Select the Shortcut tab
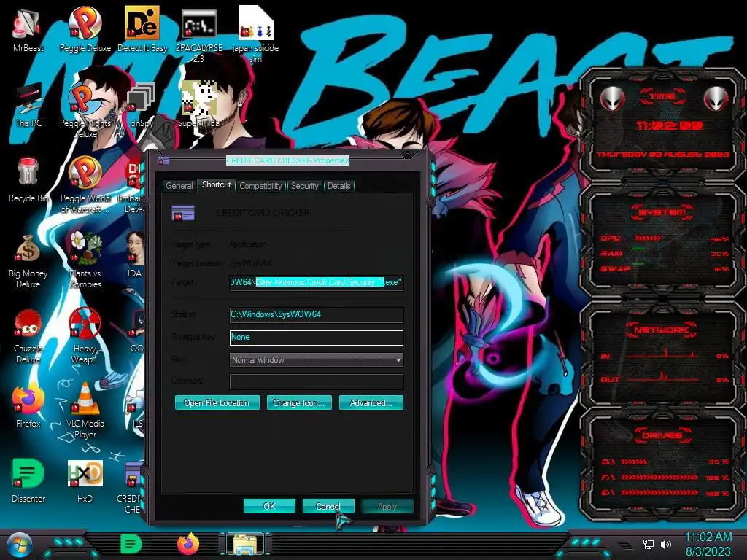The height and width of the screenshot is (560, 747). point(216,184)
